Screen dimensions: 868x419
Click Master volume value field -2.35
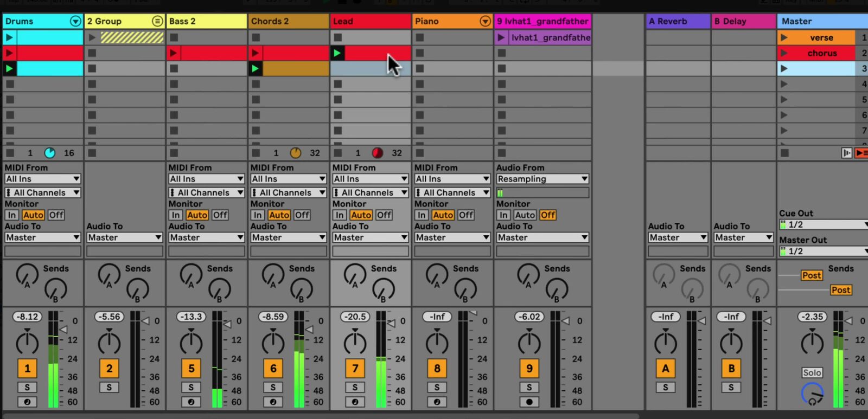812,317
